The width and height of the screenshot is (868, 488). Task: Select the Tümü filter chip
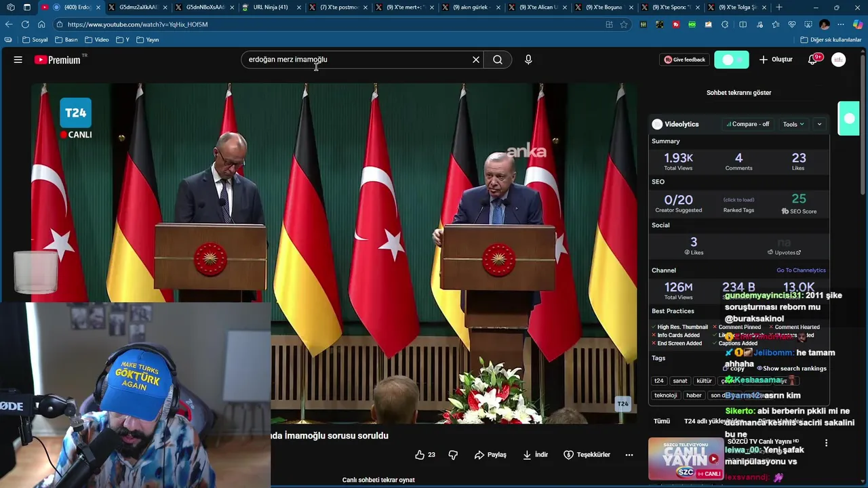tap(662, 421)
